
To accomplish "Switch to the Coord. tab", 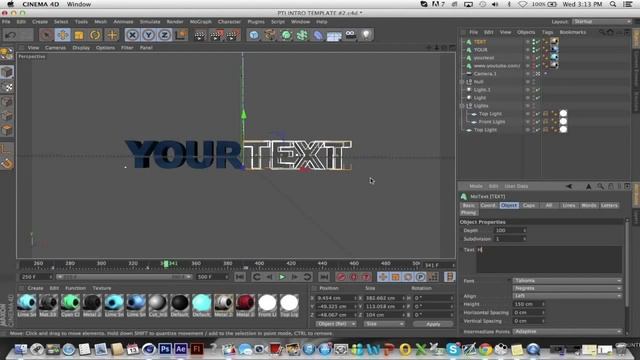I will (x=488, y=205).
